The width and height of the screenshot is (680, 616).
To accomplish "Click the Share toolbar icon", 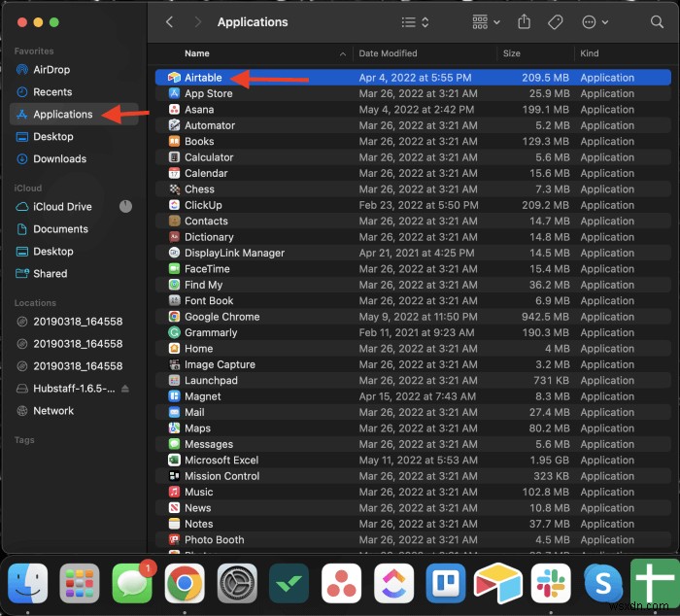I will pyautogui.click(x=524, y=21).
